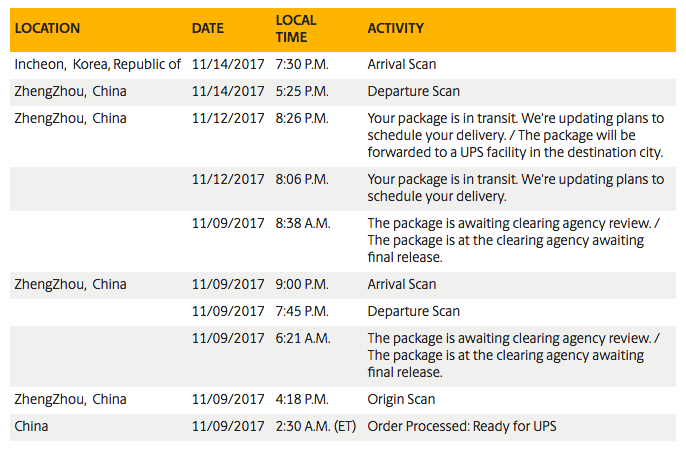Click the 8:38 A.M. time entry
The image size is (686, 453).
303,222
